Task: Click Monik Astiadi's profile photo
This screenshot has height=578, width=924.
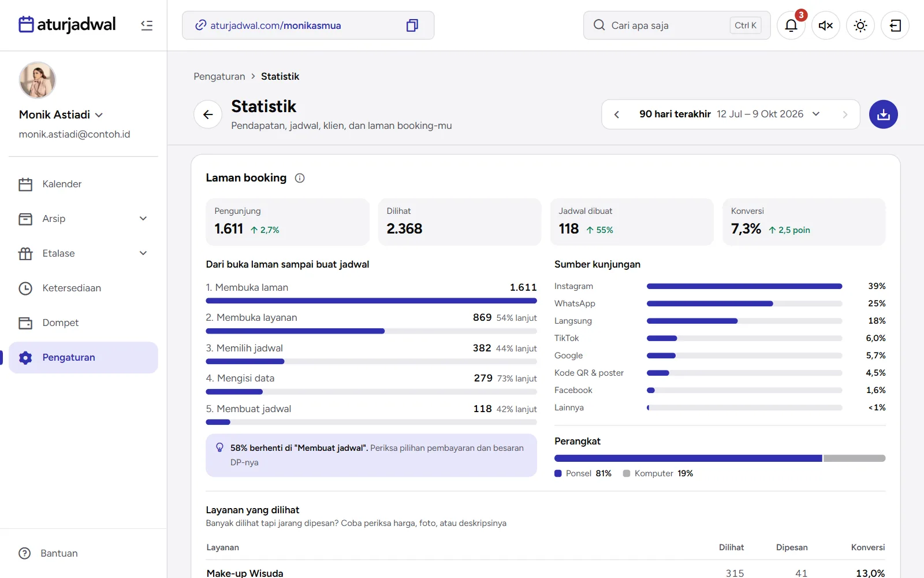Action: click(x=38, y=80)
